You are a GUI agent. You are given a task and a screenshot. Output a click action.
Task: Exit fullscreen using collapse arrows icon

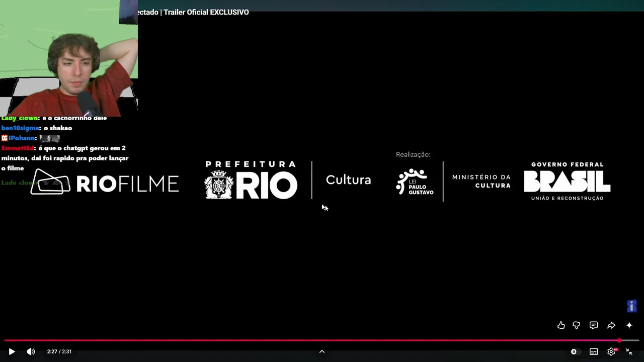[629, 351]
